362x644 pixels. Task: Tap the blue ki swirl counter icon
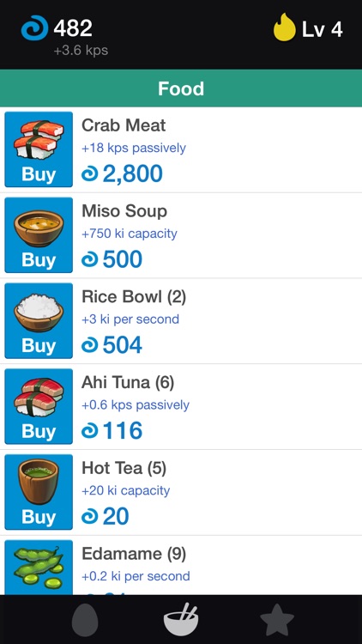[x=35, y=28]
